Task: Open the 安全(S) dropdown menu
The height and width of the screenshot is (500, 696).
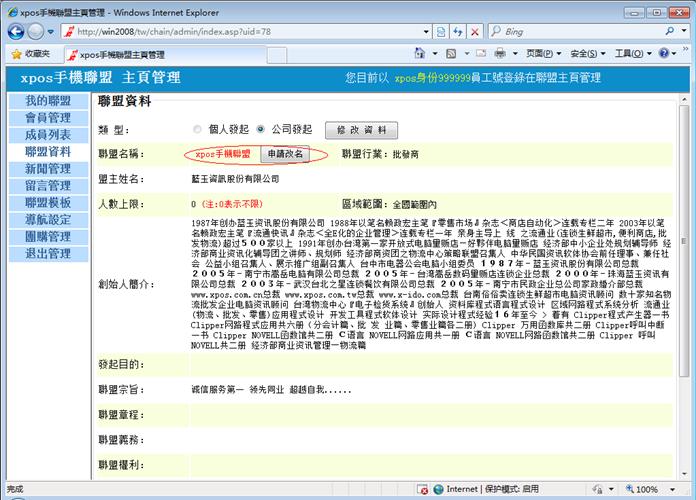Action: click(x=587, y=54)
